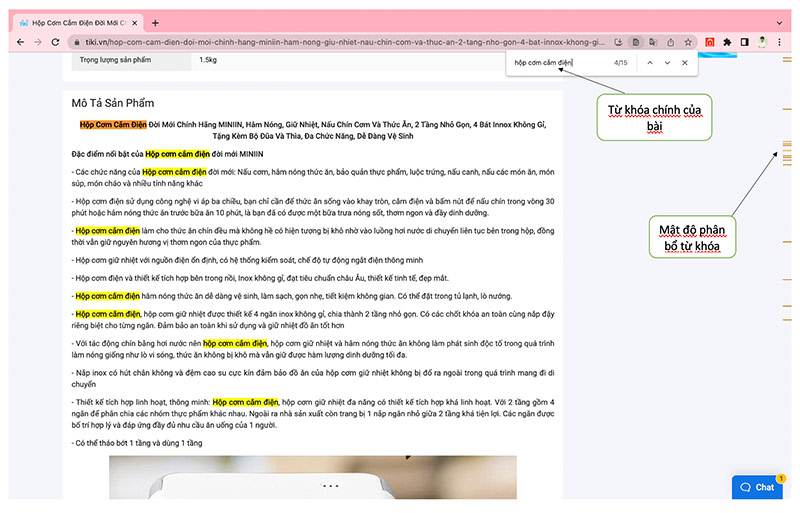This screenshot has width=800, height=513.
Task: Toggle the browser side panel icon
Action: pos(743,42)
